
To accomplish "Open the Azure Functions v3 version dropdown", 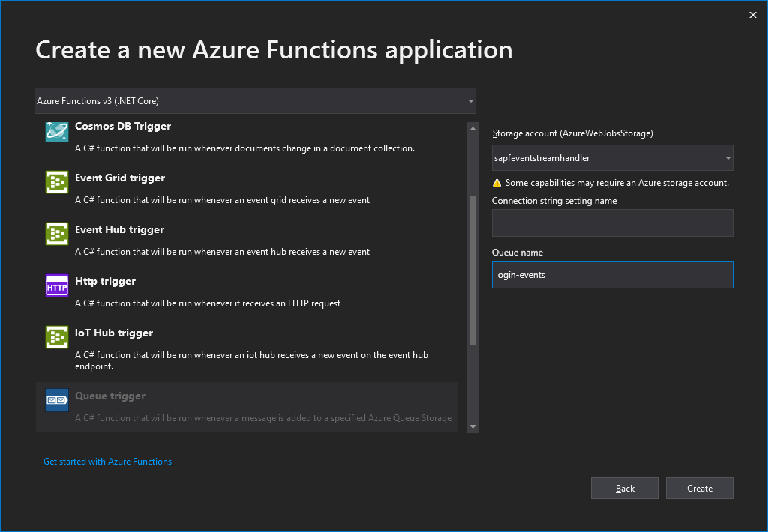I will [255, 101].
